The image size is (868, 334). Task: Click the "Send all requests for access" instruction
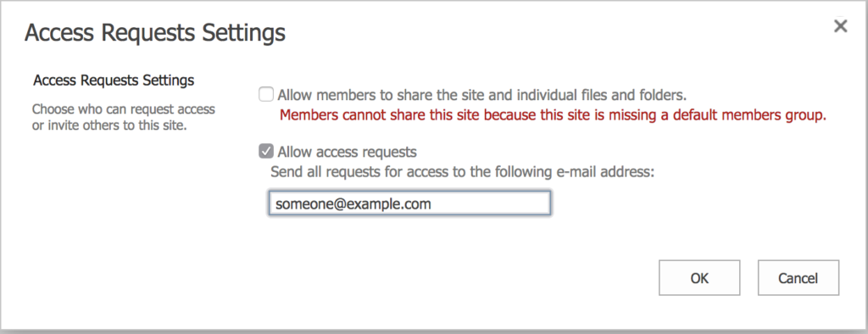point(462,172)
